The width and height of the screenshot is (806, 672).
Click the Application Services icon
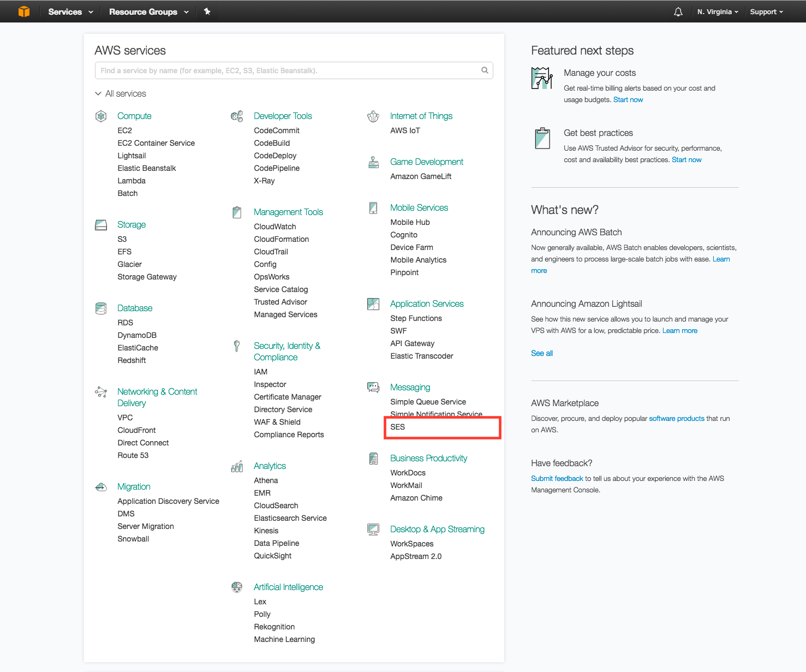pyautogui.click(x=373, y=304)
